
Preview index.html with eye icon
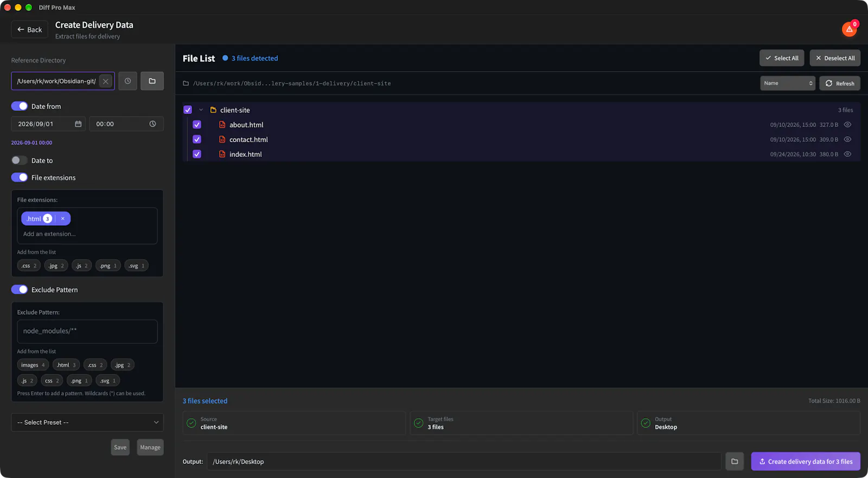coord(847,154)
